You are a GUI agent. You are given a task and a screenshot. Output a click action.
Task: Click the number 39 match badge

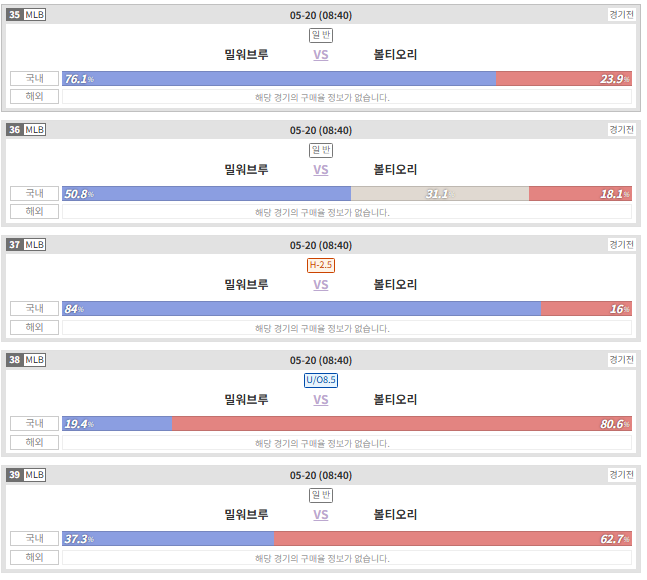(x=15, y=475)
